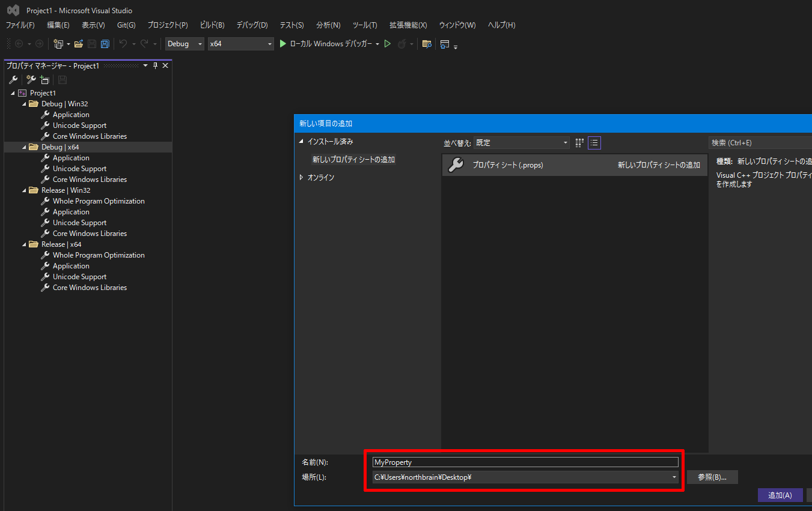Open dropdown arrow next to ローカル Windows デバッガー
812x511 pixels.
click(x=377, y=44)
